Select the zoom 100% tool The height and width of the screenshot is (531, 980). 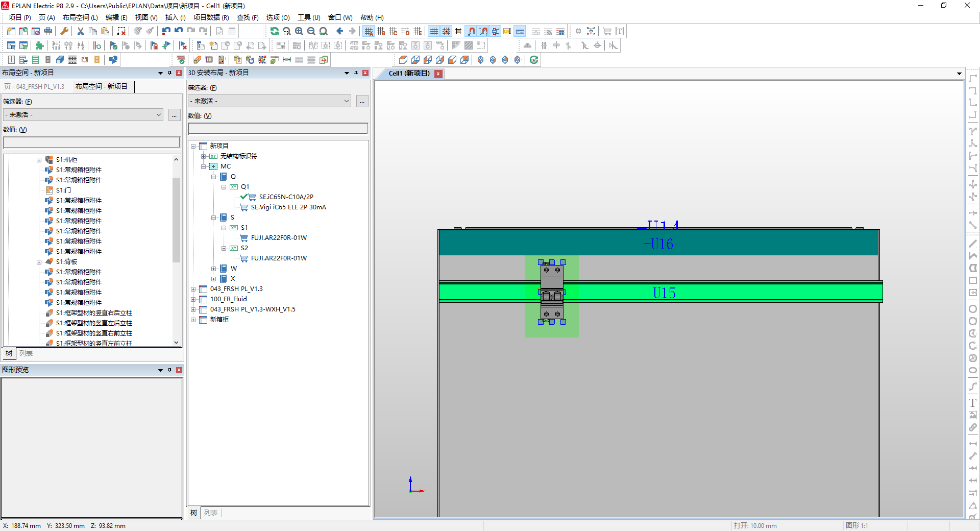pyautogui.click(x=323, y=31)
